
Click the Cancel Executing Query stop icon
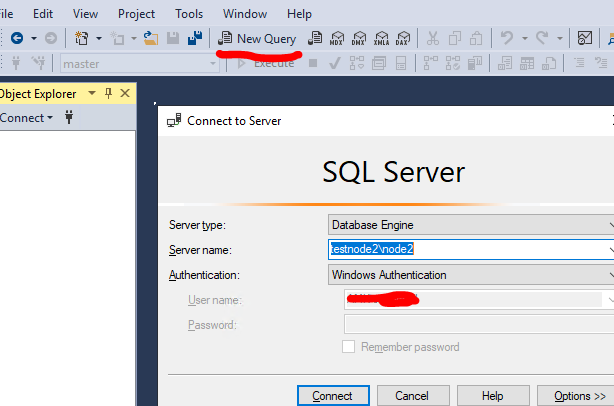point(313,63)
